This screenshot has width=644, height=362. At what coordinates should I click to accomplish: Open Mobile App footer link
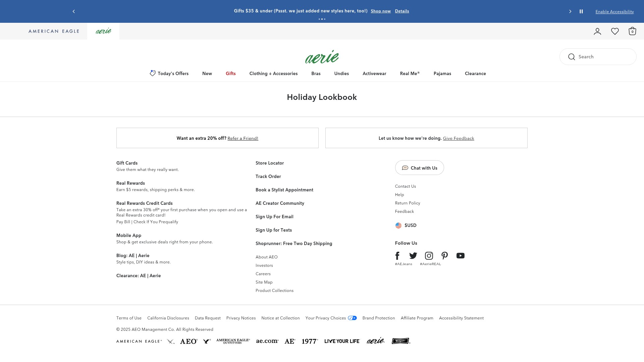pyautogui.click(x=129, y=235)
